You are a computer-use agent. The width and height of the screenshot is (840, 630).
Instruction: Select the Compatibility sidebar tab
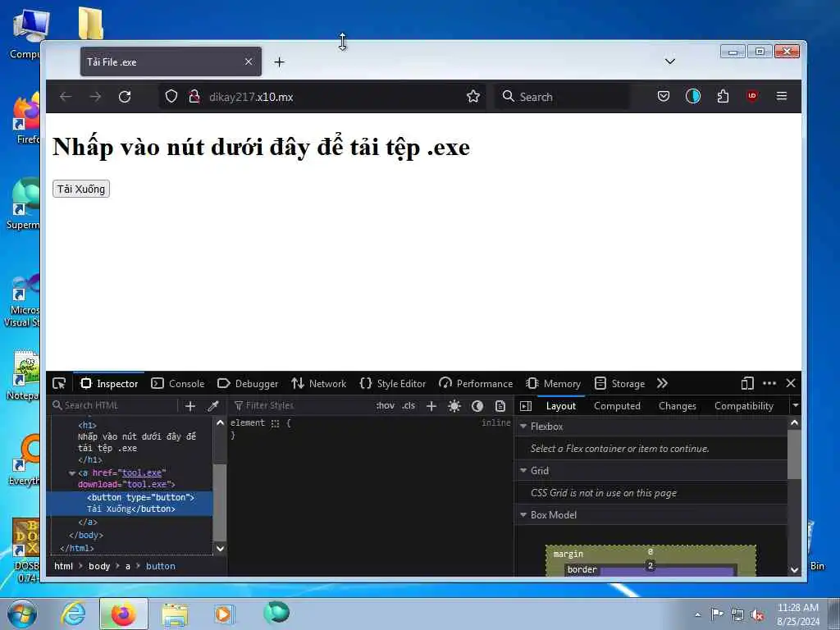(743, 406)
